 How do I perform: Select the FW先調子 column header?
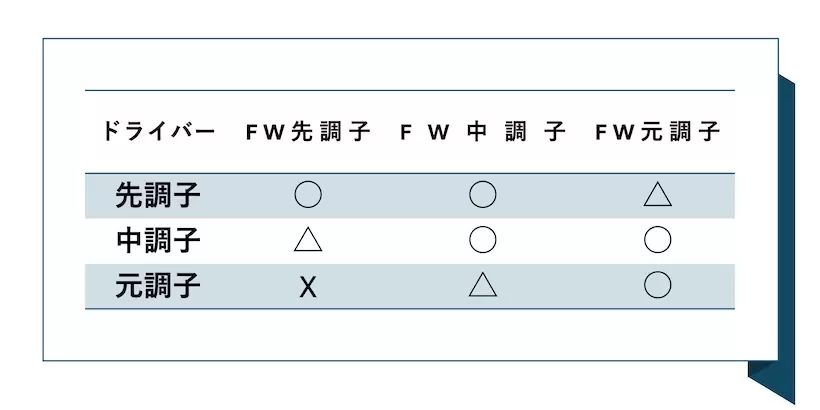pyautogui.click(x=308, y=132)
